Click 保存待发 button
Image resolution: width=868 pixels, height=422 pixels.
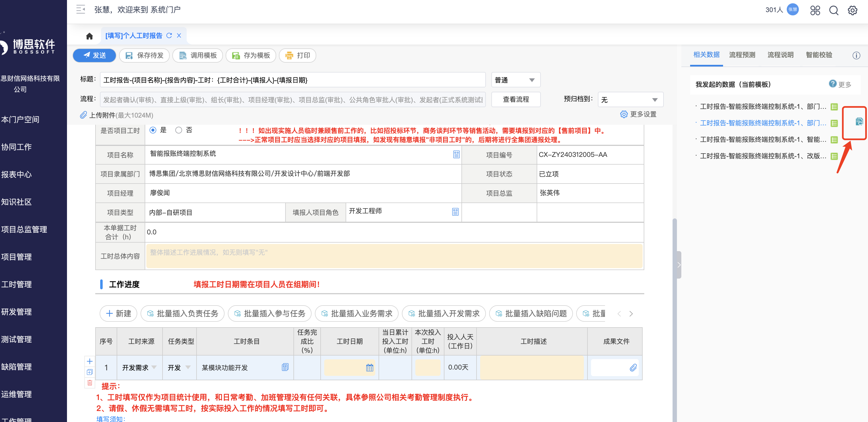pyautogui.click(x=144, y=55)
